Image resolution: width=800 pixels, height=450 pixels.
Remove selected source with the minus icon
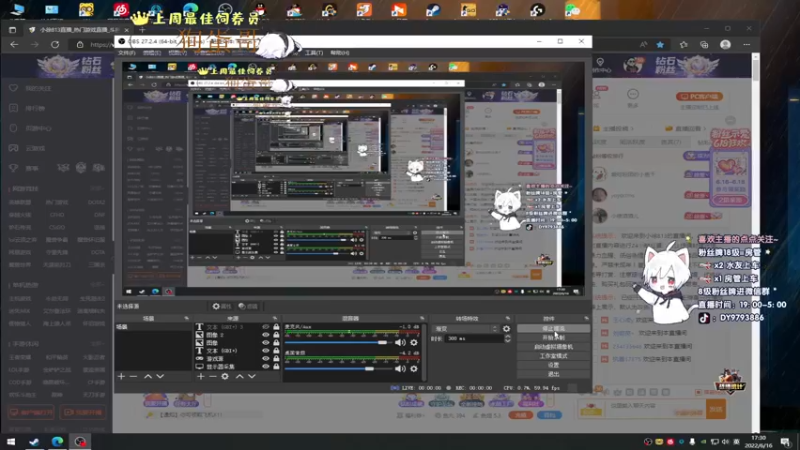click(213, 377)
